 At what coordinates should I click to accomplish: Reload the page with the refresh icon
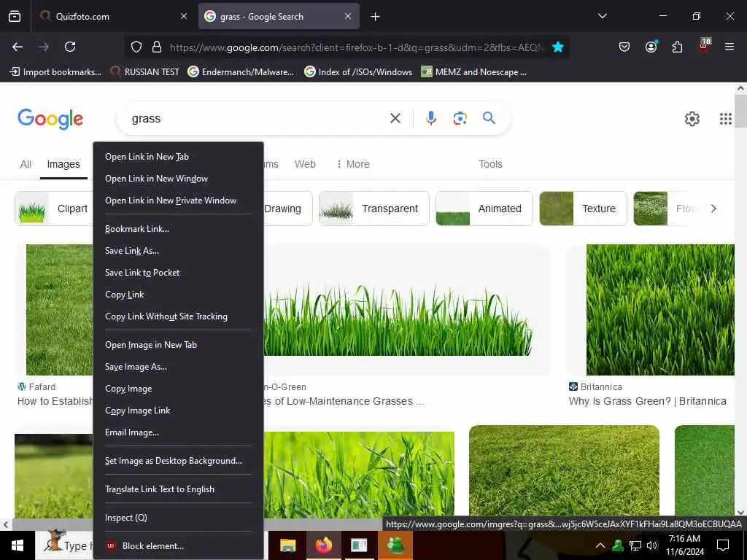pos(70,47)
